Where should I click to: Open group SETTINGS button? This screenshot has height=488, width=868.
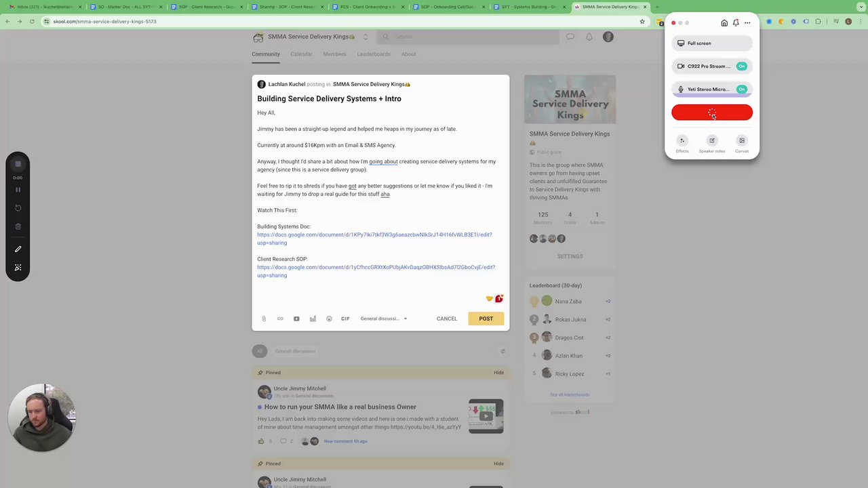coord(570,256)
